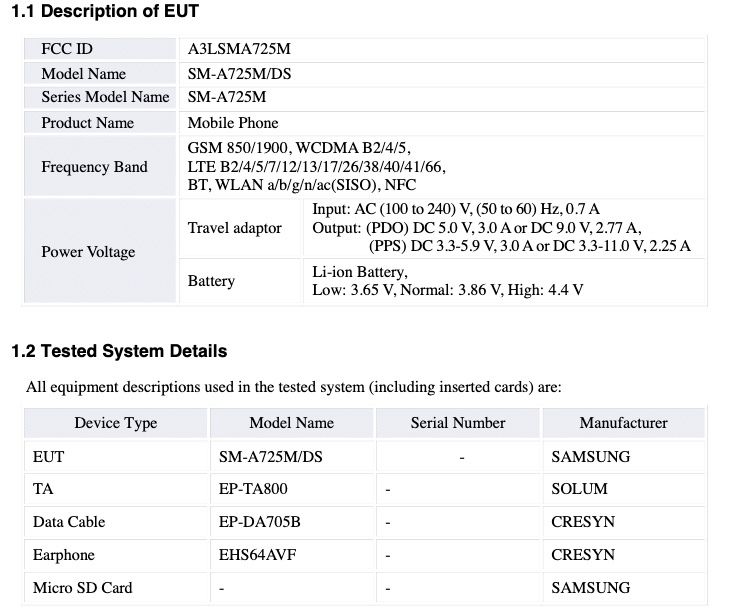Click the SOLUM manufacturer cell
The image size is (732, 616).
(579, 489)
